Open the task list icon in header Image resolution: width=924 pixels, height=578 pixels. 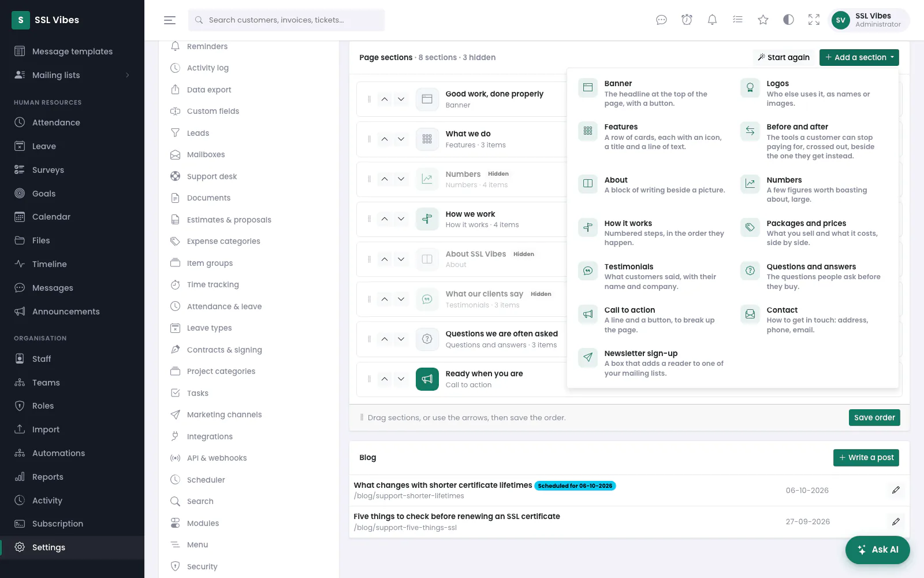coord(737,20)
